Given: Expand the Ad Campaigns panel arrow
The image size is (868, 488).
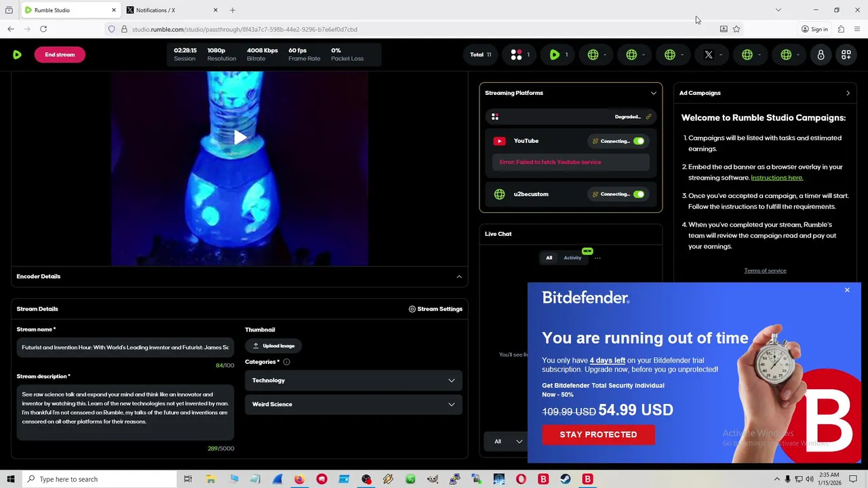Looking at the screenshot, I should click(x=848, y=93).
